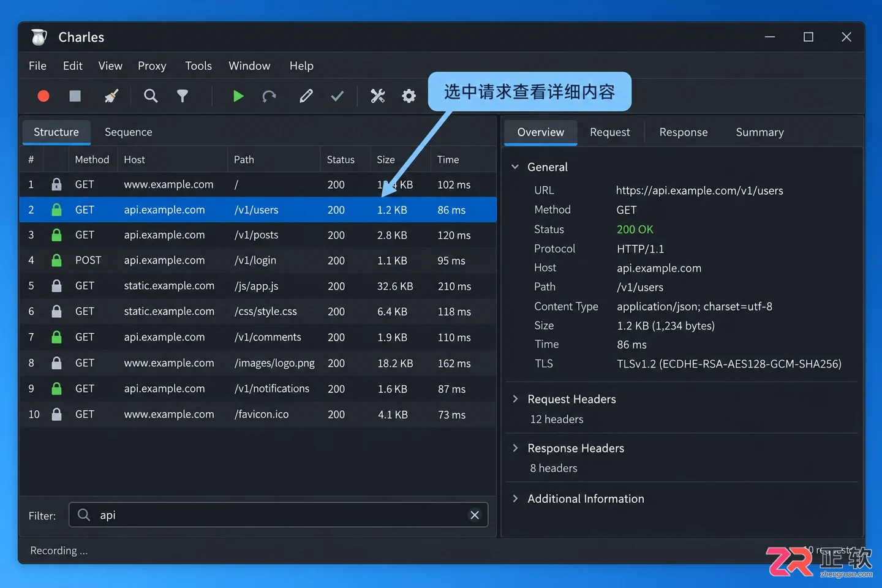Select the /v1/posts request row
Screen dimensions: 882x588
(258, 235)
